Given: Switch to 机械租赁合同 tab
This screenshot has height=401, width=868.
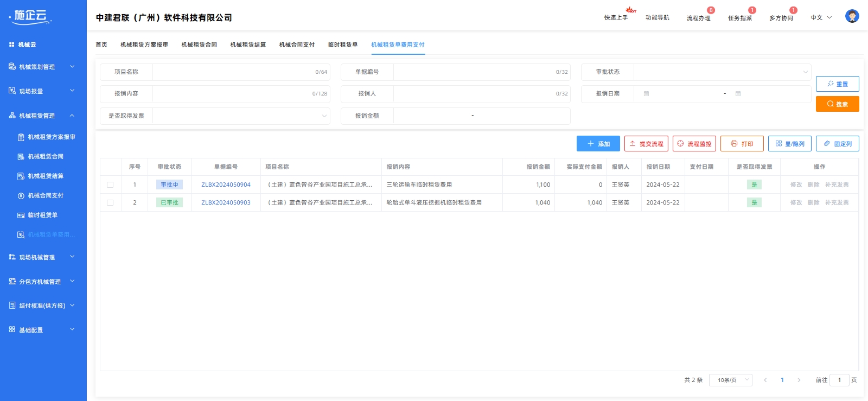Looking at the screenshot, I should [x=199, y=45].
